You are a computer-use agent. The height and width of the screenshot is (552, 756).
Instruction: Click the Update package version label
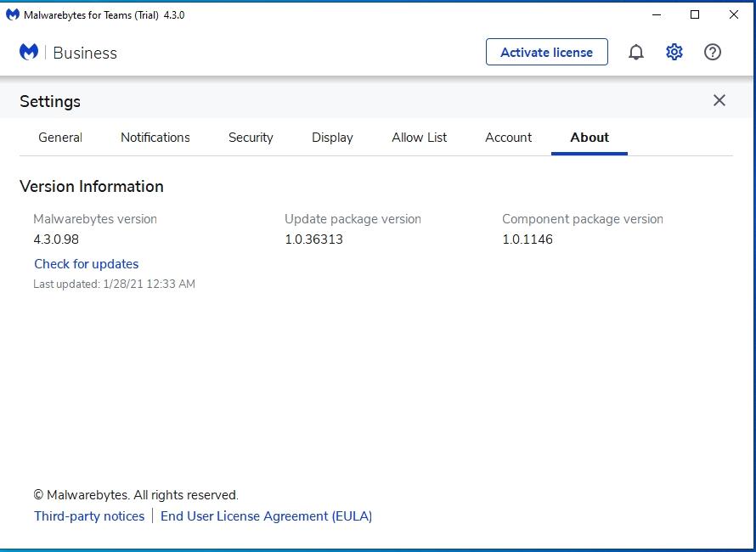(353, 219)
